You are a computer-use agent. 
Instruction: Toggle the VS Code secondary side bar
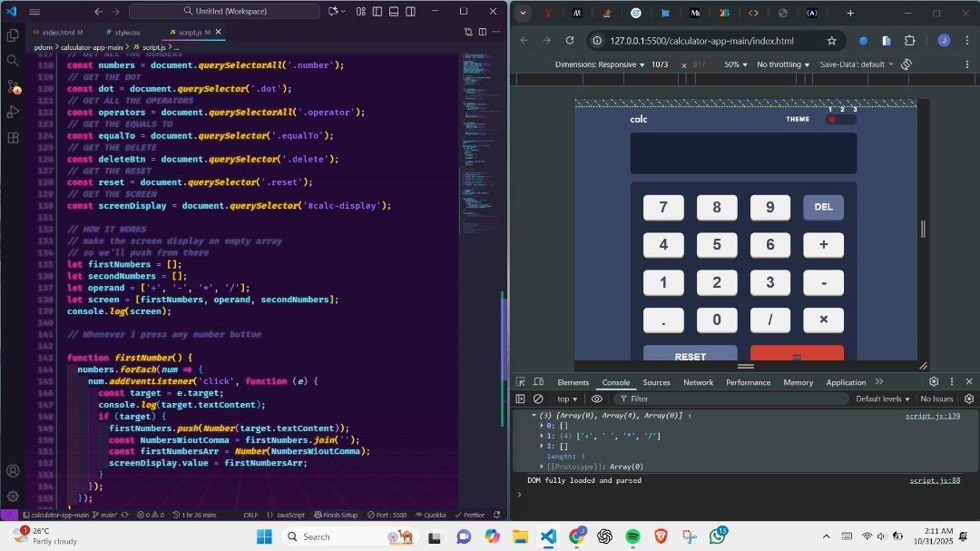411,11
